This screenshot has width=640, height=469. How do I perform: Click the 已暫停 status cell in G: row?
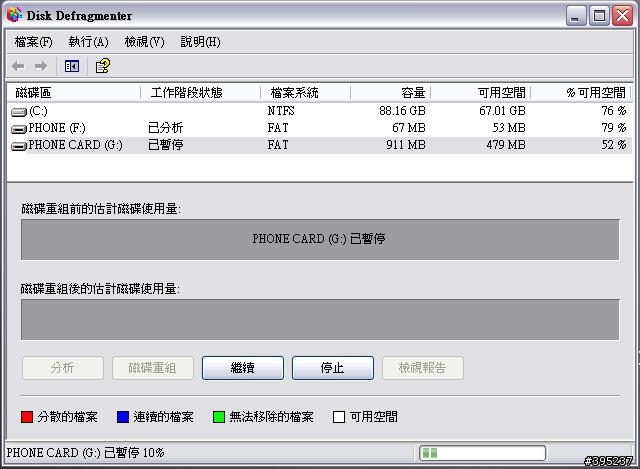click(165, 145)
